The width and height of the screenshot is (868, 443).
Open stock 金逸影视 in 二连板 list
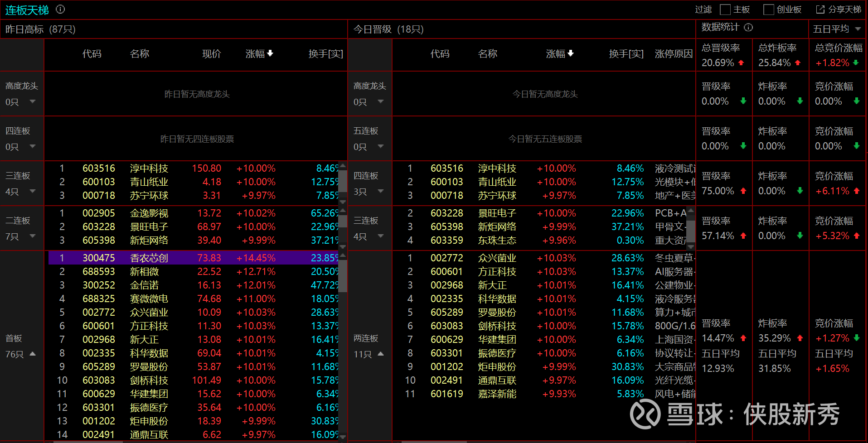(x=149, y=213)
